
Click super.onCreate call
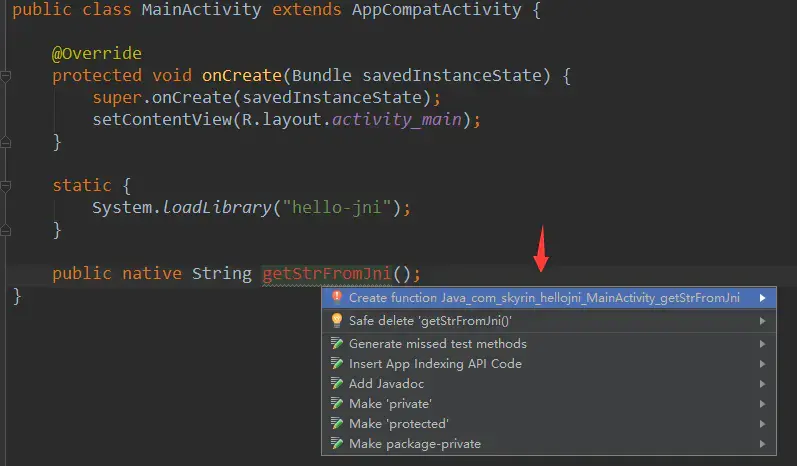tap(162, 98)
